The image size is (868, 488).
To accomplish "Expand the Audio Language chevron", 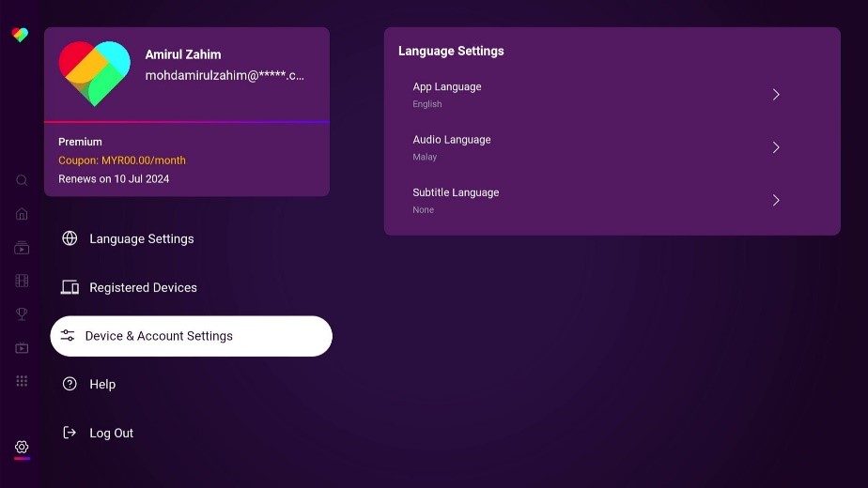I will point(776,147).
